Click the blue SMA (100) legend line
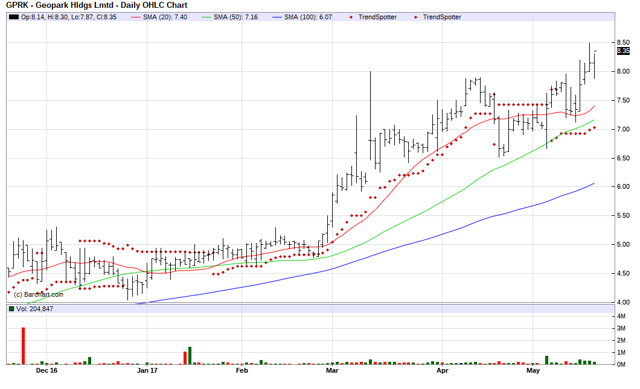Image resolution: width=640 pixels, height=389 pixels. pyautogui.click(x=277, y=17)
